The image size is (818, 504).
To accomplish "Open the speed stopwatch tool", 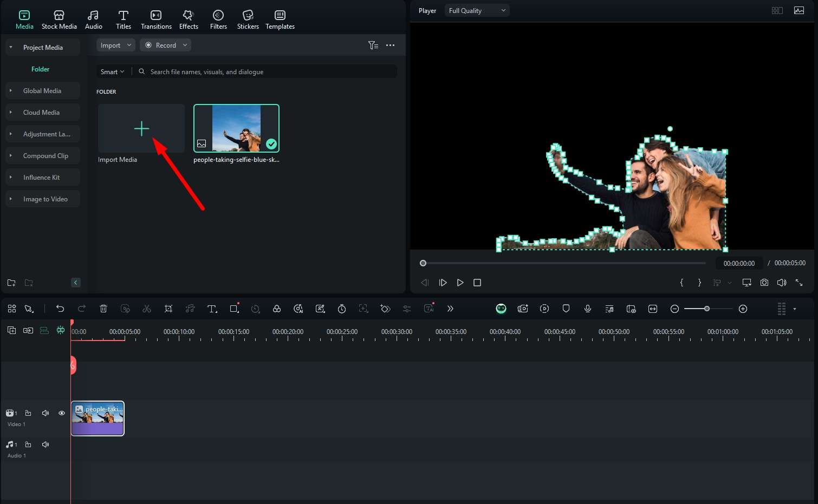I will coord(342,309).
